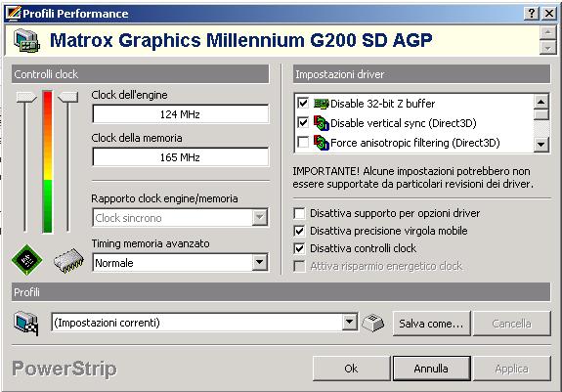Click the Annulla button
The image size is (562, 392).
[x=431, y=369]
